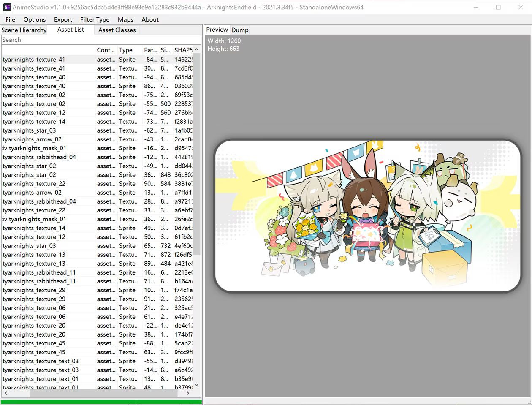Select the tyarknights_texture_41 Sprite row

(x=97, y=60)
